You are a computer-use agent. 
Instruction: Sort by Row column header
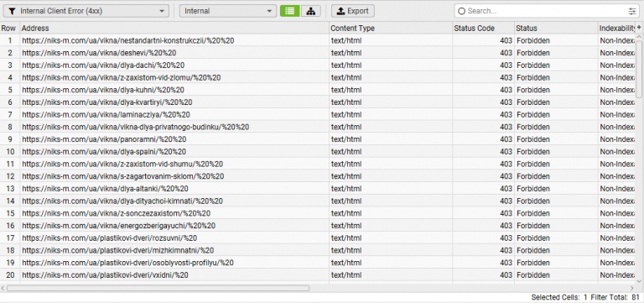click(10, 28)
